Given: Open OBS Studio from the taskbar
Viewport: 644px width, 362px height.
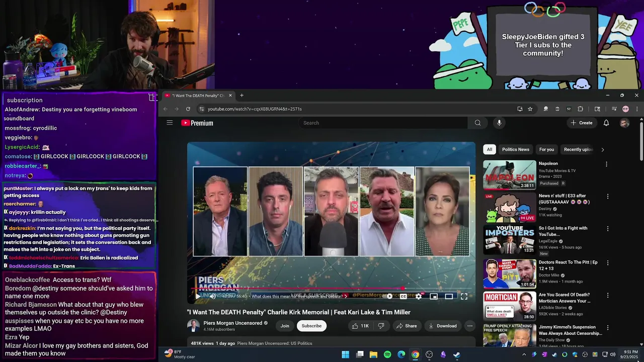Looking at the screenshot, I should pyautogui.click(x=429, y=354).
